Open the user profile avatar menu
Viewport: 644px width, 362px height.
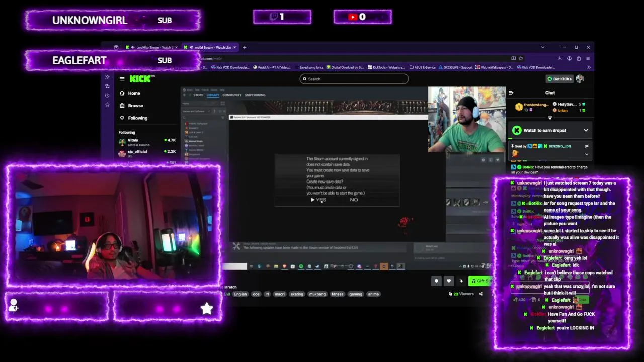580,79
